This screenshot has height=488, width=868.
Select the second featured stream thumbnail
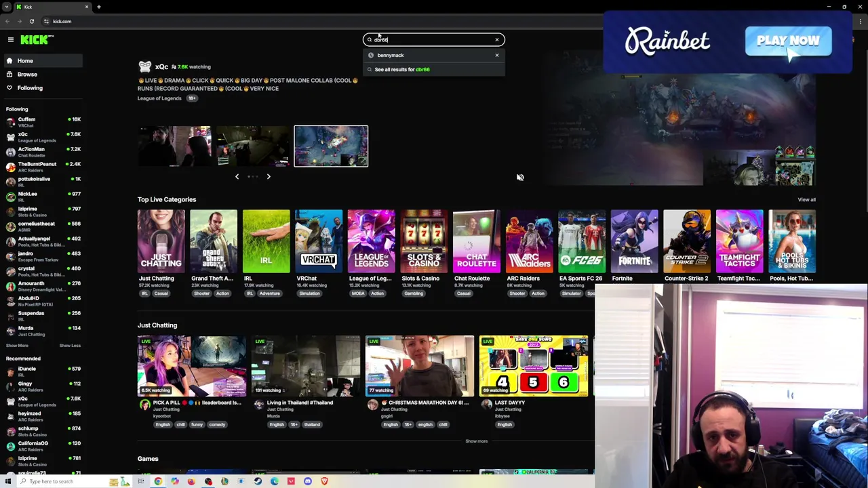252,146
